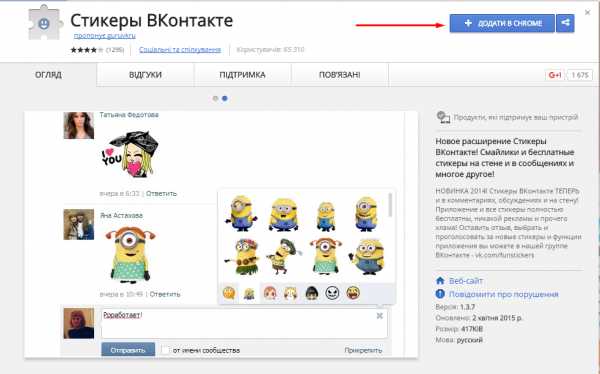Viewport: 600px width, 374px height.
Task: Open the Соціальні та спілкування category link
Action: click(x=180, y=50)
